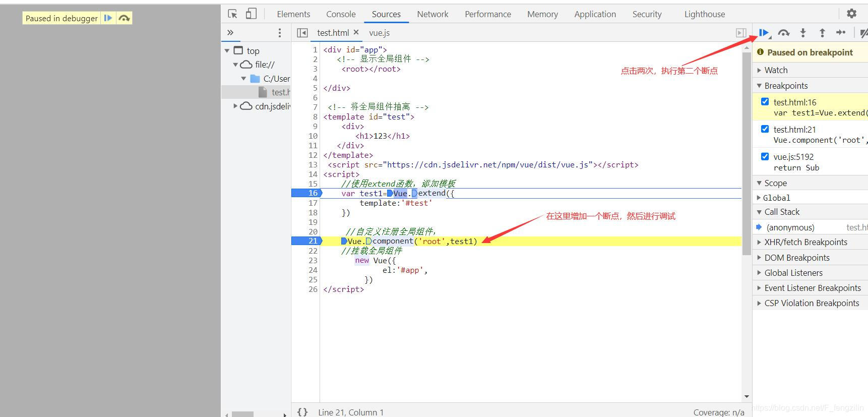Click Step into next function call icon
The height and width of the screenshot is (417, 868).
pos(803,33)
